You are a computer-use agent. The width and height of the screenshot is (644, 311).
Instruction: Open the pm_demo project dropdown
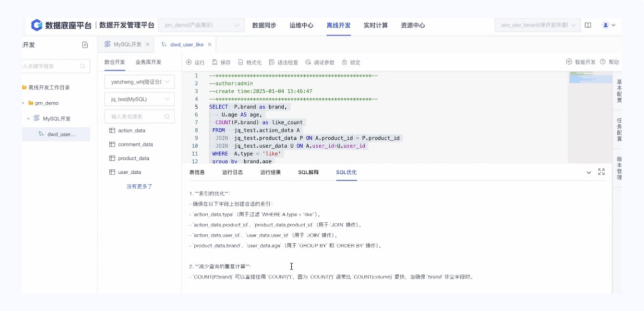click(201, 26)
